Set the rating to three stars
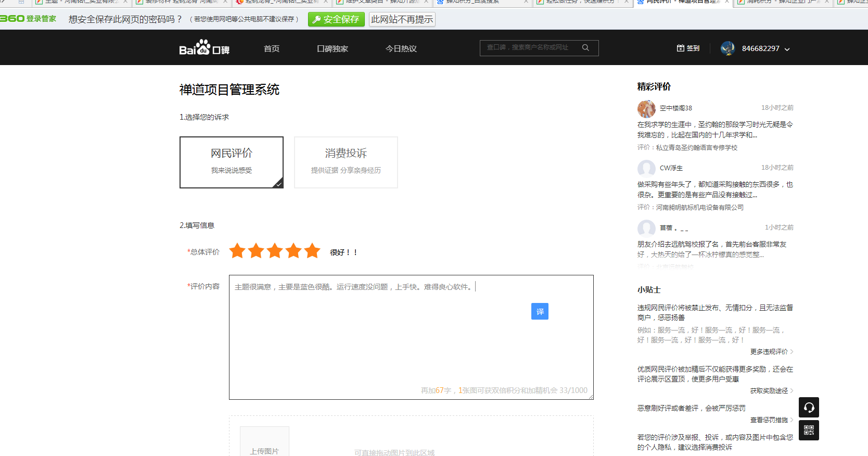The width and height of the screenshot is (868, 456). click(275, 251)
